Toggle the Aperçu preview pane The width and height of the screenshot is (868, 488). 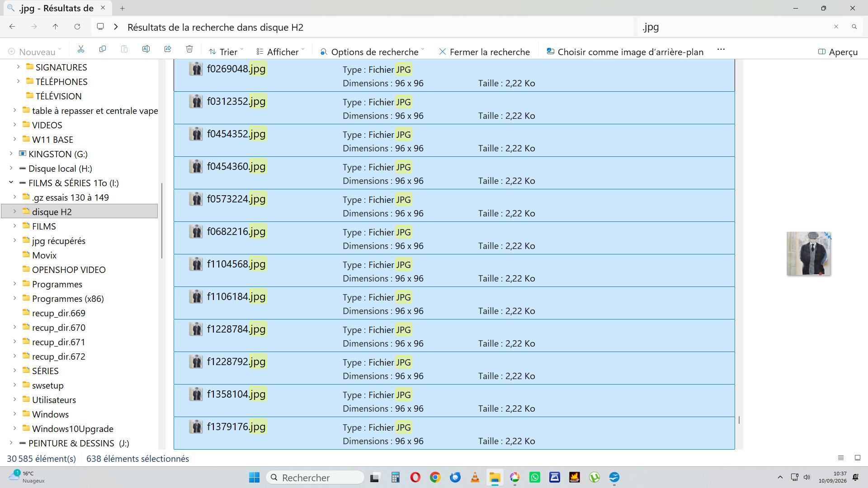pos(838,52)
